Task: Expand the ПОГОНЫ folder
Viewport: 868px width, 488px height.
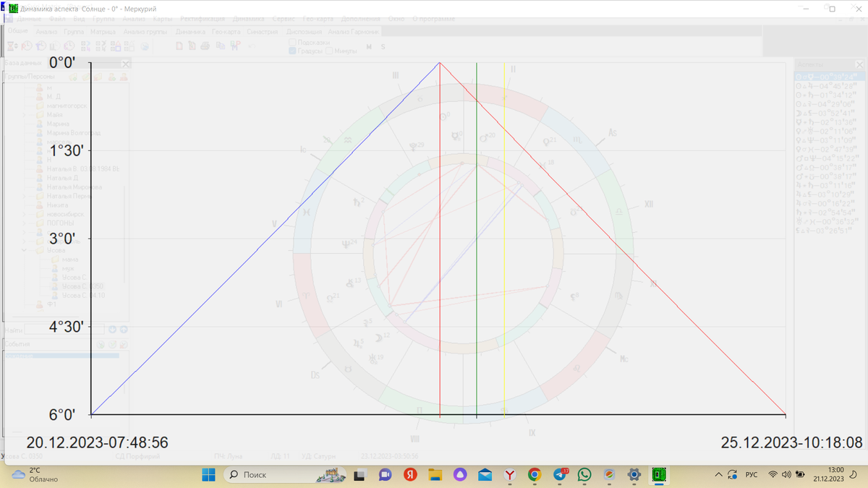Action: coord(25,223)
